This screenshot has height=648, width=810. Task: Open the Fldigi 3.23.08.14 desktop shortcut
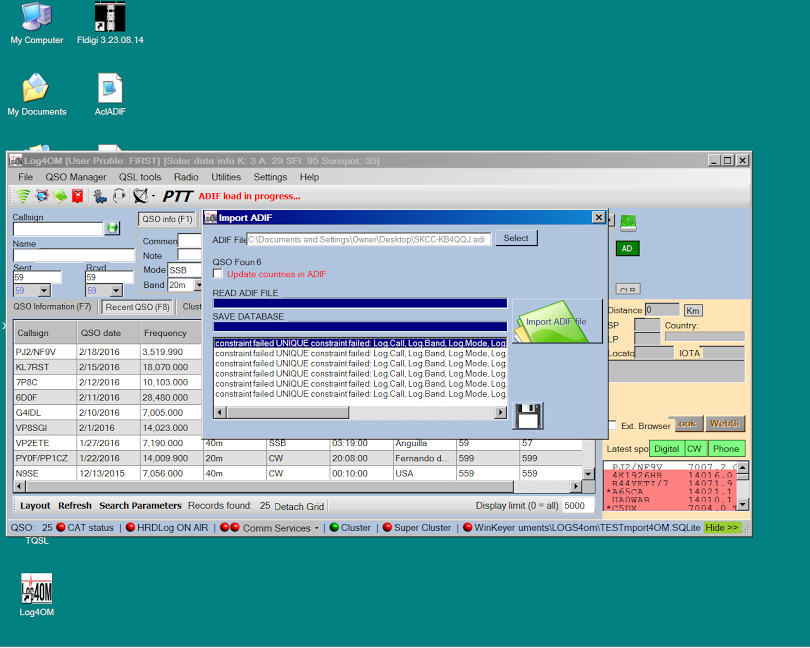110,24
